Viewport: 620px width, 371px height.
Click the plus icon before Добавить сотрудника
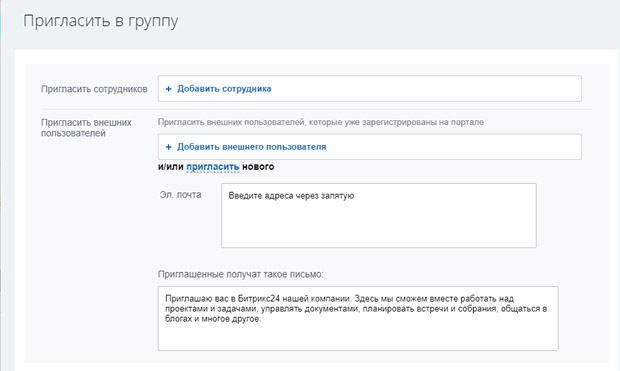pos(168,89)
